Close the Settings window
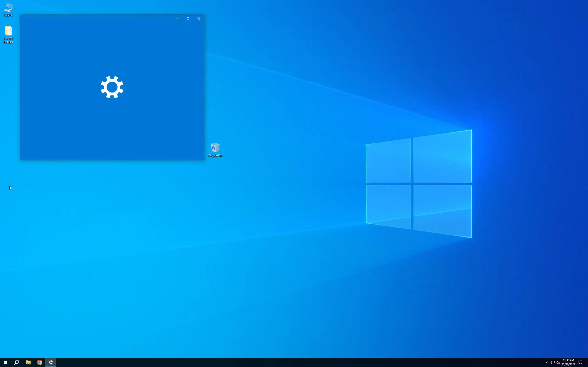The height and width of the screenshot is (367, 588). 198,19
